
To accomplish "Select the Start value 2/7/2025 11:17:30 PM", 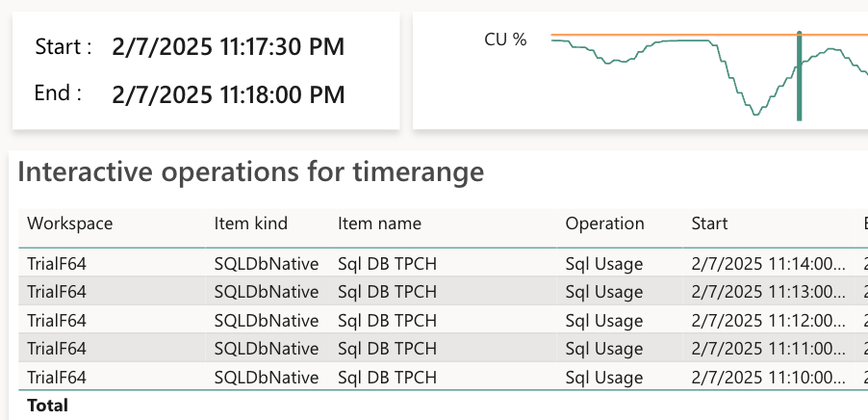I will pos(228,46).
